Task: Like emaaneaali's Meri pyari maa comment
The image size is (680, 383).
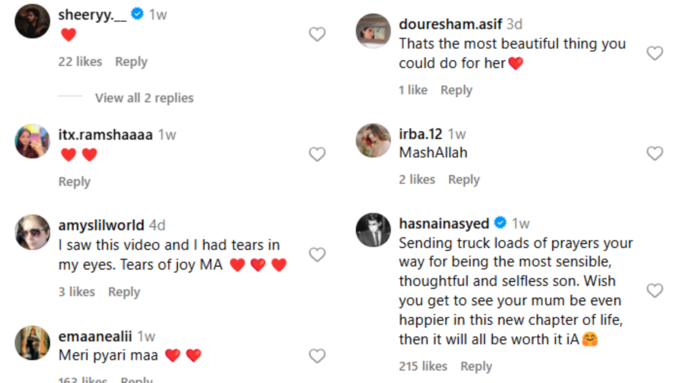Action: pos(317,356)
